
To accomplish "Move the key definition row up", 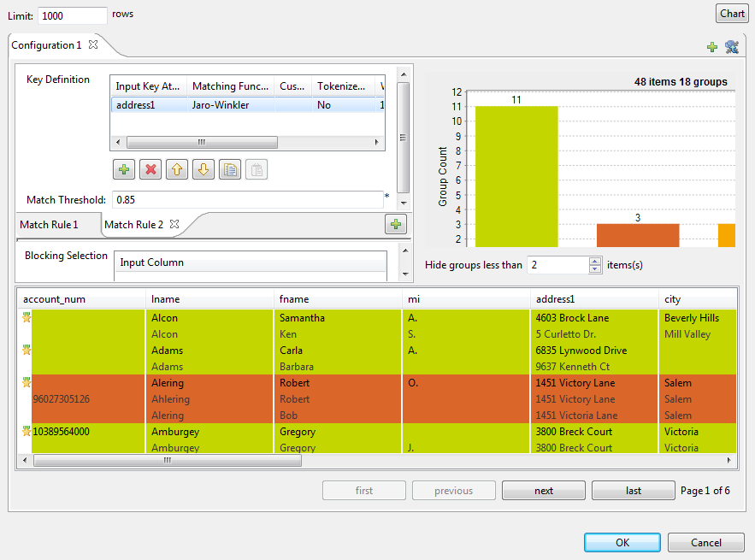I will (177, 169).
